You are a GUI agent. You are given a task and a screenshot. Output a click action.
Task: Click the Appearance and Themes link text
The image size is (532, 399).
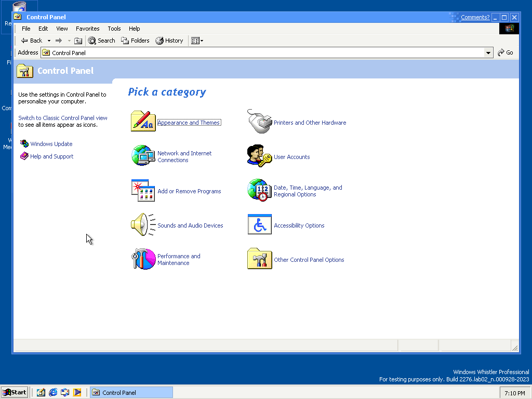pos(189,123)
